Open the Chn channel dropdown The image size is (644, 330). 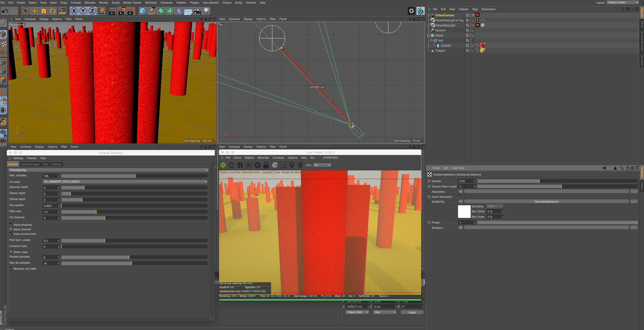[322, 165]
